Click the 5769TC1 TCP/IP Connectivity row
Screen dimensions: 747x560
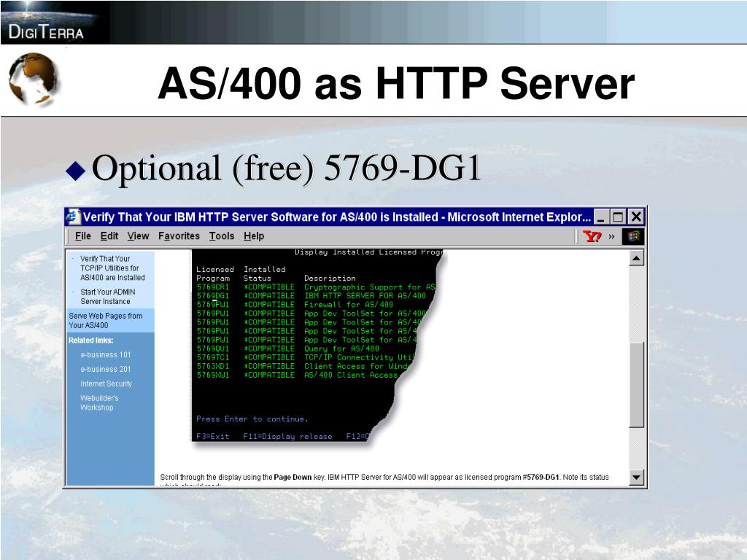(x=306, y=357)
